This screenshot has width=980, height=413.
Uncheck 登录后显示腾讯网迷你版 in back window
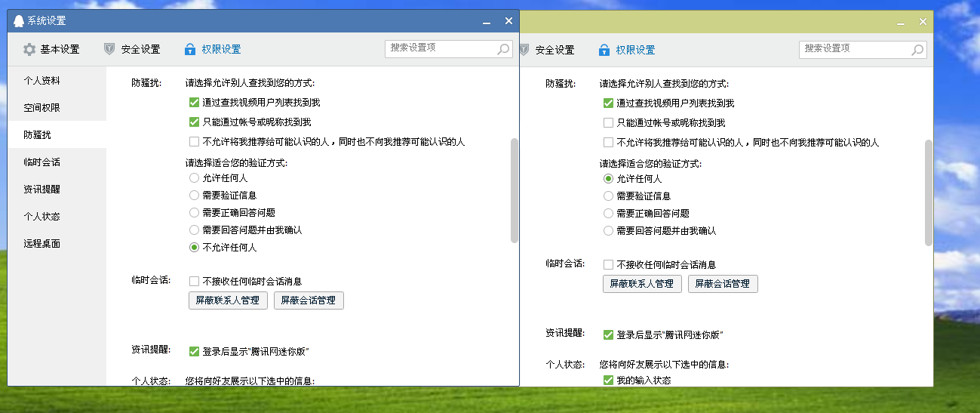click(x=608, y=334)
